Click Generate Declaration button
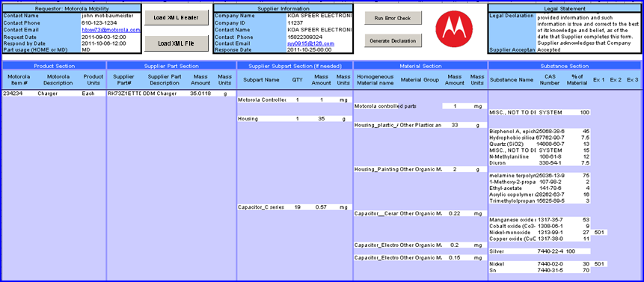 393,40
